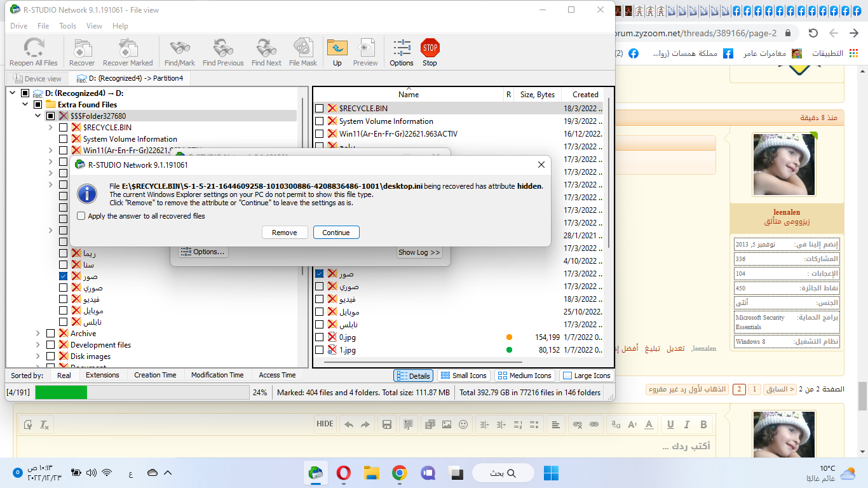Screen dimensions: 868x488
Task: Click undo arrow in forum editor toolbar
Action: (349, 424)
